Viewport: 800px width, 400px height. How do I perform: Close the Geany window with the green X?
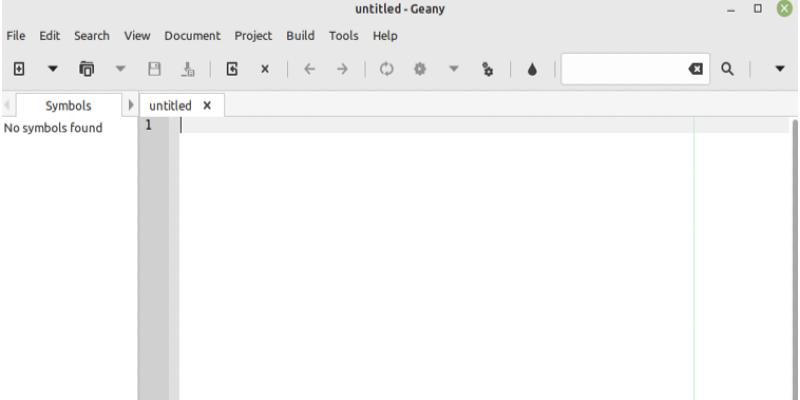[x=785, y=9]
